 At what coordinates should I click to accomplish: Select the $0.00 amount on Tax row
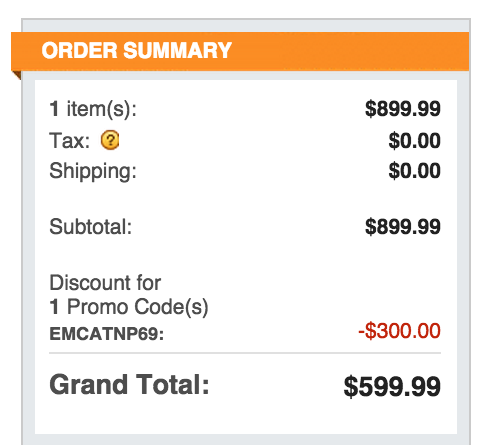click(414, 140)
